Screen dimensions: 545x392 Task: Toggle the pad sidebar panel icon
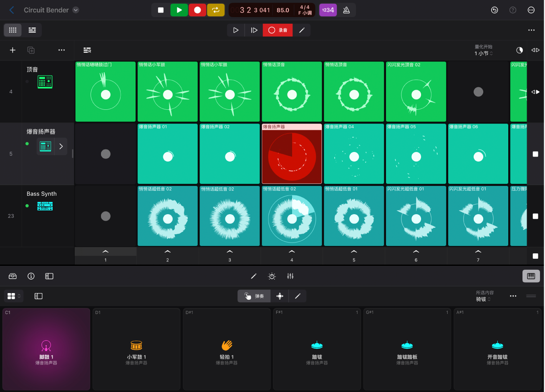(x=38, y=296)
